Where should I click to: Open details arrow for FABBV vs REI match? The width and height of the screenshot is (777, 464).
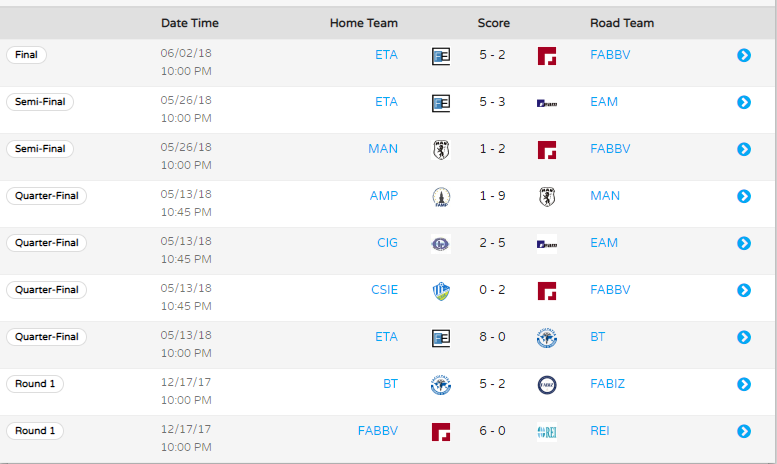[744, 431]
